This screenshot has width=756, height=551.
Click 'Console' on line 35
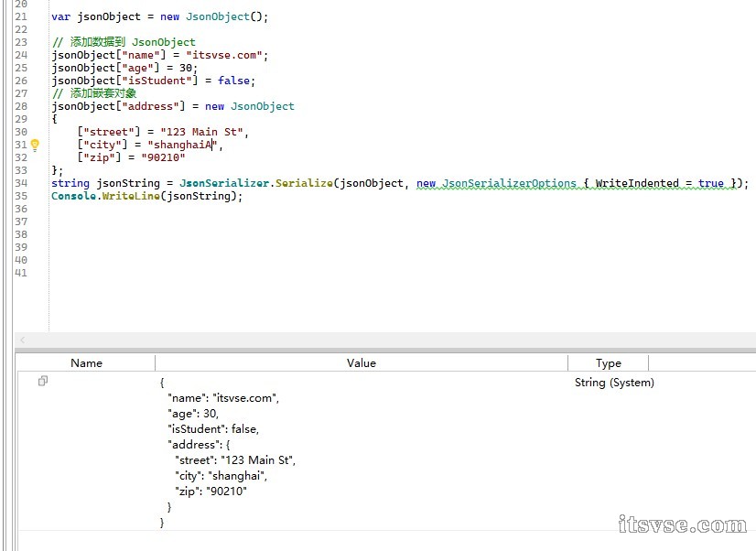tap(74, 196)
